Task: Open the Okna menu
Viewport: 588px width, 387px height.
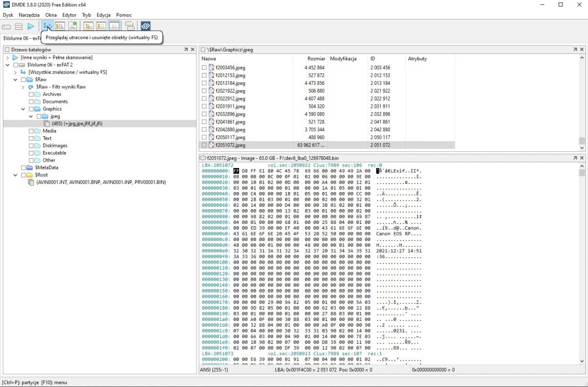Action: (51, 15)
